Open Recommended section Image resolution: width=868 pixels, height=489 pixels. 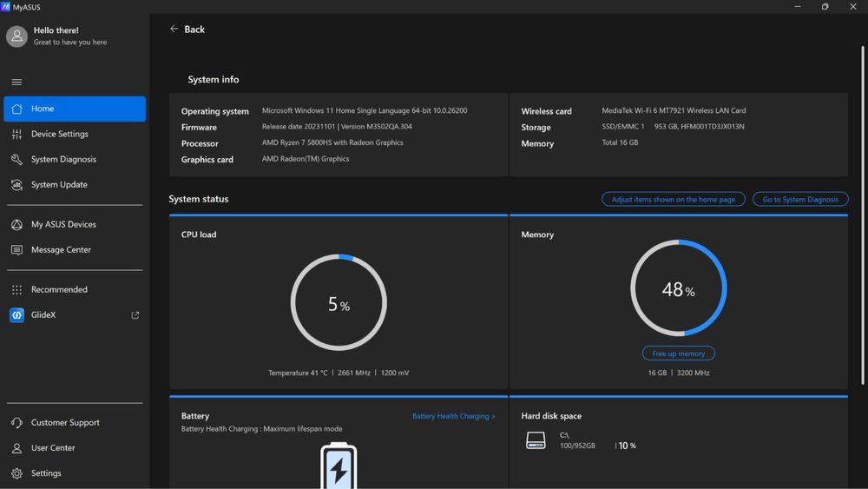(x=75, y=289)
